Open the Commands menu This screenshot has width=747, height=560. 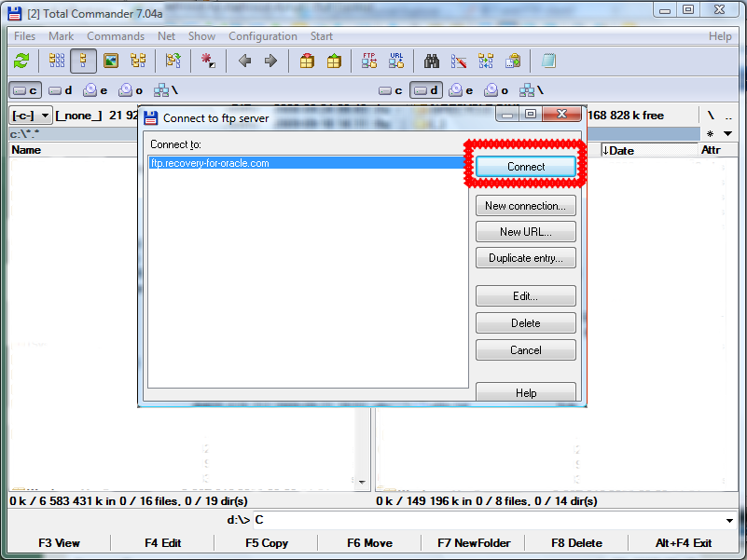[116, 36]
